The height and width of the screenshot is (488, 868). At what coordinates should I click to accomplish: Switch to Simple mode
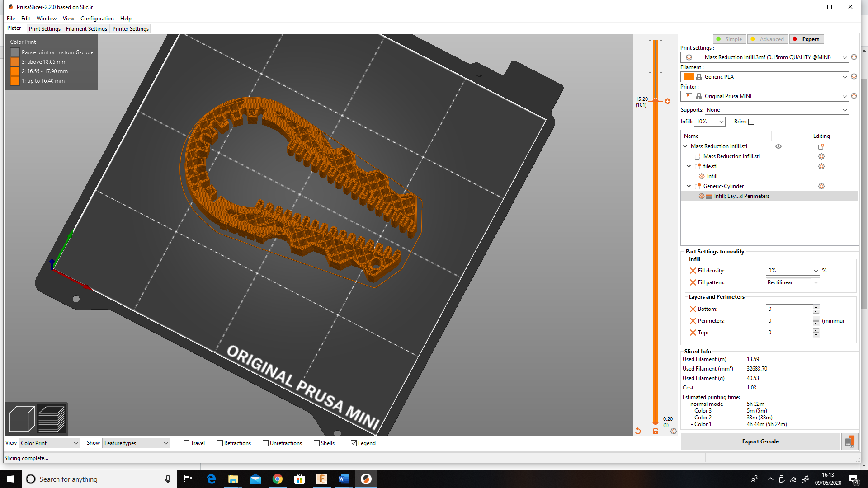coord(730,39)
